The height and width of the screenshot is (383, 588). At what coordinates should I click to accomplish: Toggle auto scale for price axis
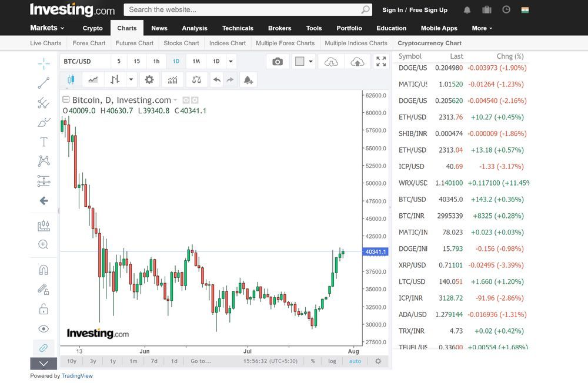(355, 361)
